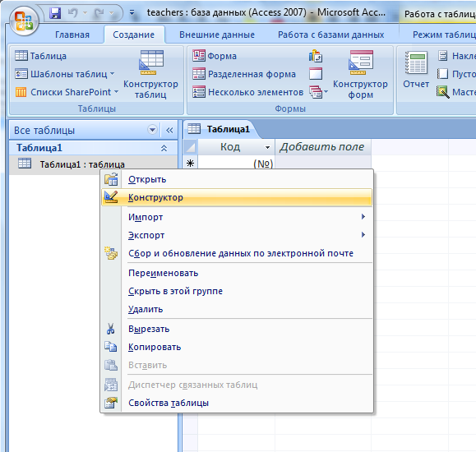Click the Конструктор ruler-pencil icon in context menu
The image size is (476, 452).
point(111,197)
